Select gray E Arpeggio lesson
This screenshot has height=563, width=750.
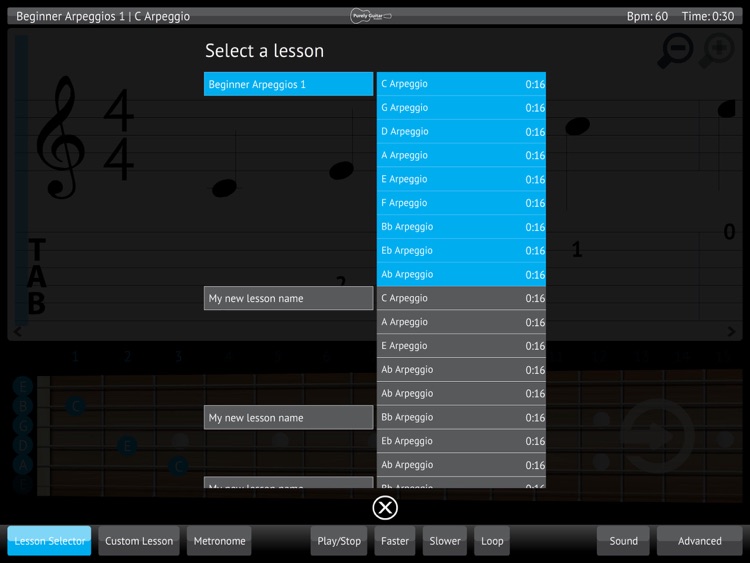(x=461, y=346)
